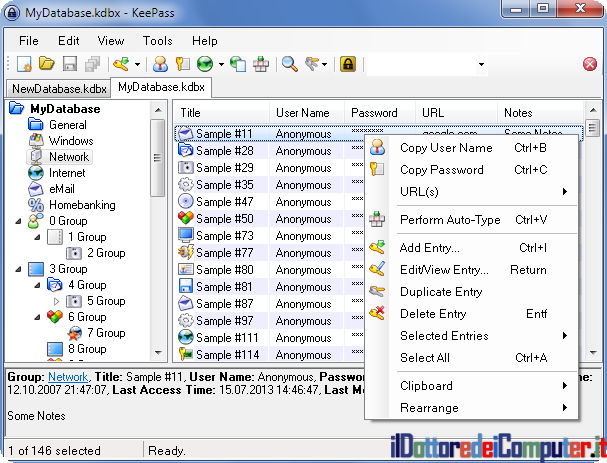Image resolution: width=607 pixels, height=463 pixels.
Task: Choose Select All in context menu
Action: (472, 358)
